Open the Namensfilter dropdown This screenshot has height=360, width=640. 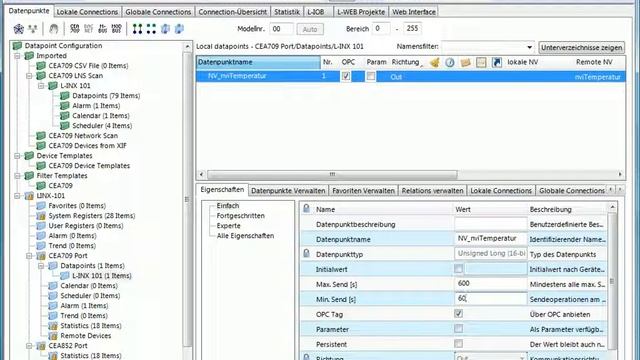(x=529, y=47)
